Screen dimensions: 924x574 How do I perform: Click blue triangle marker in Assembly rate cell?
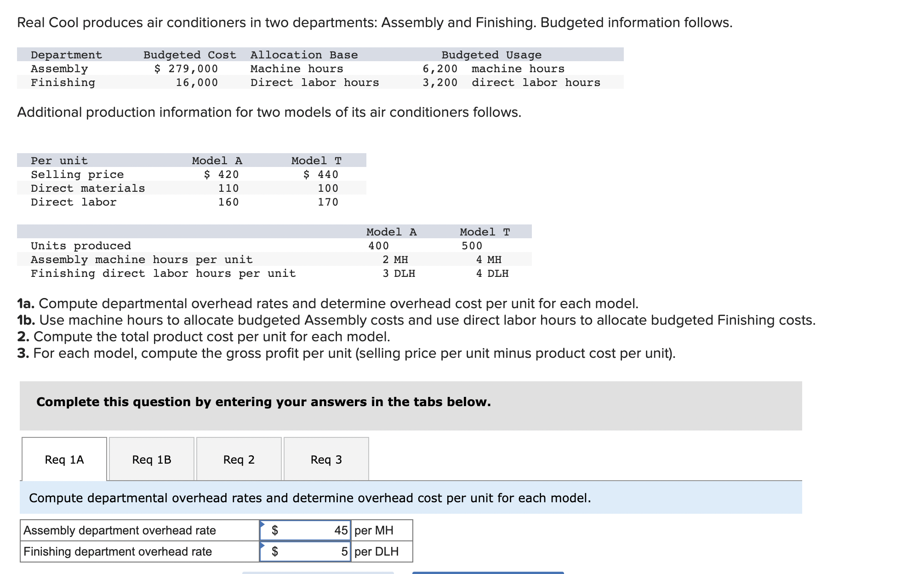262,524
